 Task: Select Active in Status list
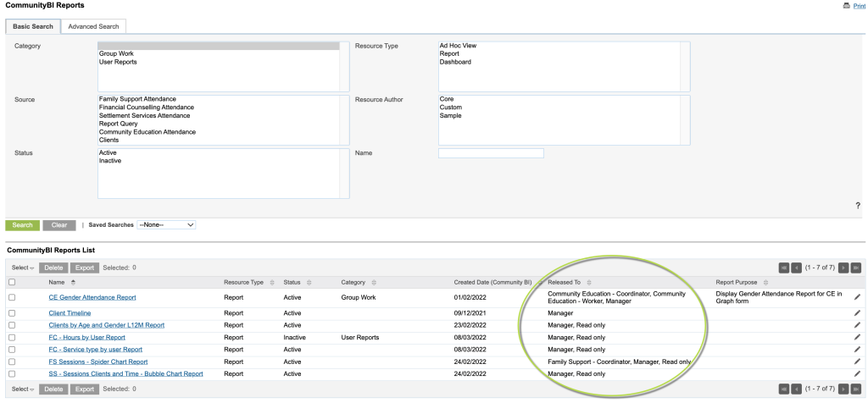[x=108, y=152]
